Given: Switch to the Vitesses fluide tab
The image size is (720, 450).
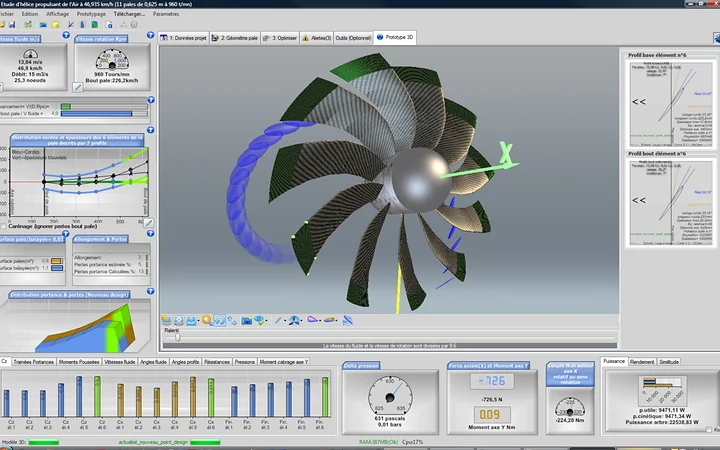Looking at the screenshot, I should [x=119, y=362].
